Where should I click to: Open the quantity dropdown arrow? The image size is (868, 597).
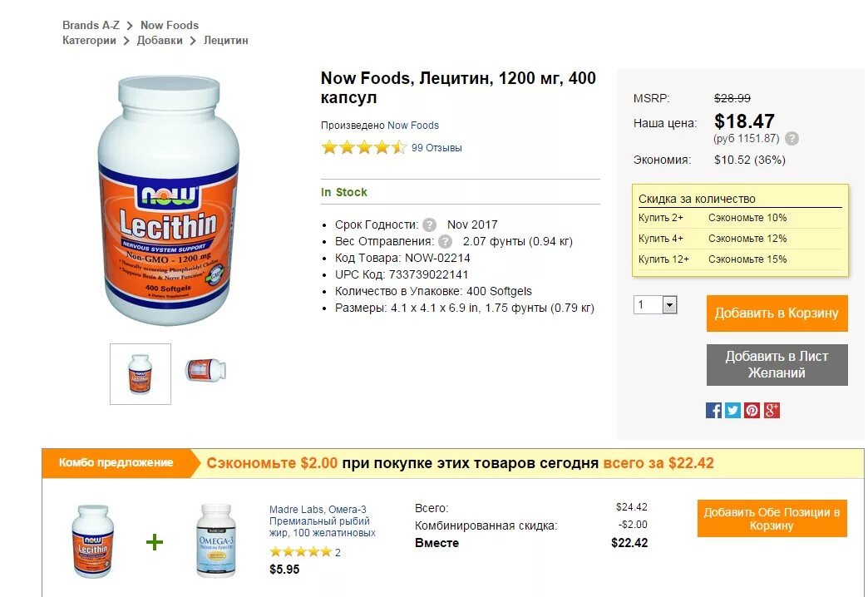pyautogui.click(x=670, y=304)
